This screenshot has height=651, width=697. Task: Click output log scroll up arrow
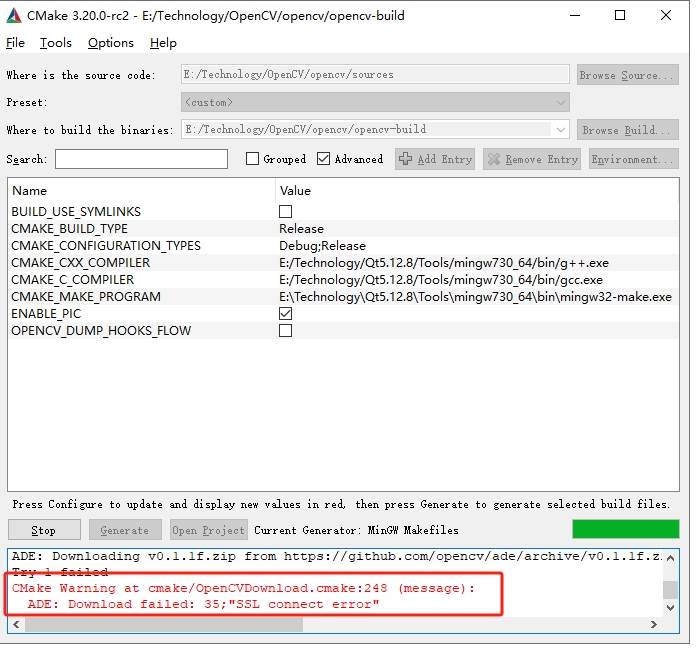[670, 558]
